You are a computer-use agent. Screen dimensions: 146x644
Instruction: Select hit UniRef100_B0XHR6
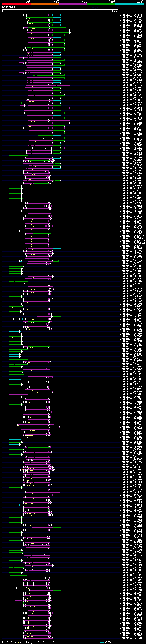pyautogui.click(x=131, y=575)
